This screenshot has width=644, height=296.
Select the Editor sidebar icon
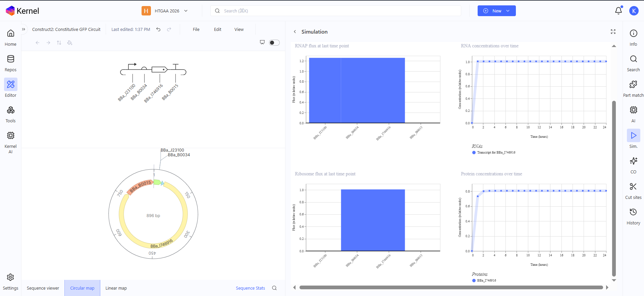tap(11, 84)
